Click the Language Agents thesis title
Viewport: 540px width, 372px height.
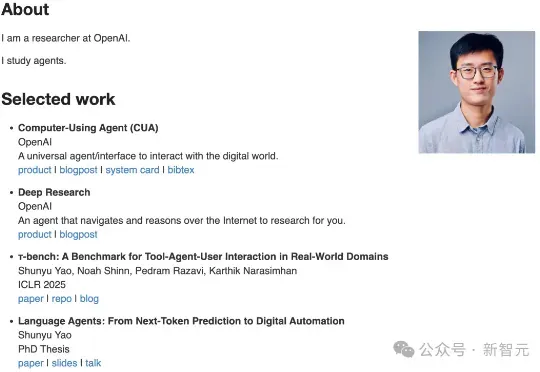point(181,321)
